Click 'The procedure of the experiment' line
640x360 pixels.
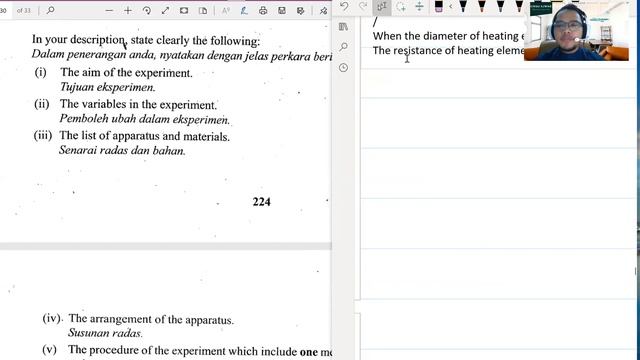click(x=200, y=351)
